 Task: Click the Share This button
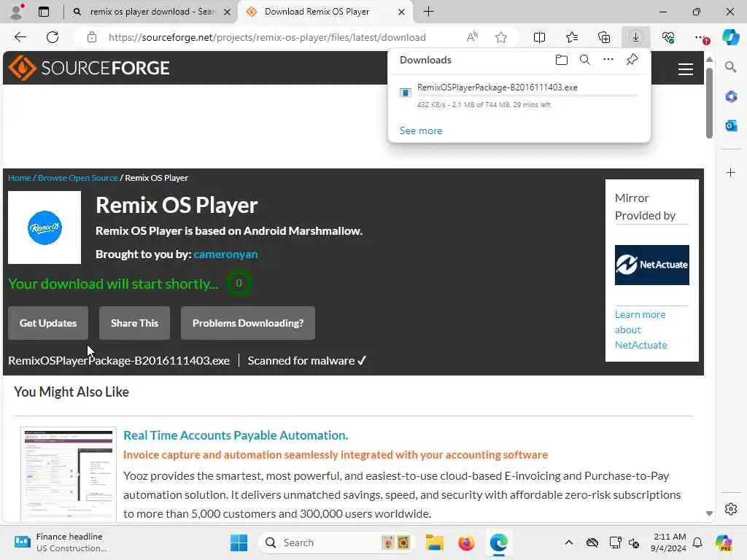[134, 323]
